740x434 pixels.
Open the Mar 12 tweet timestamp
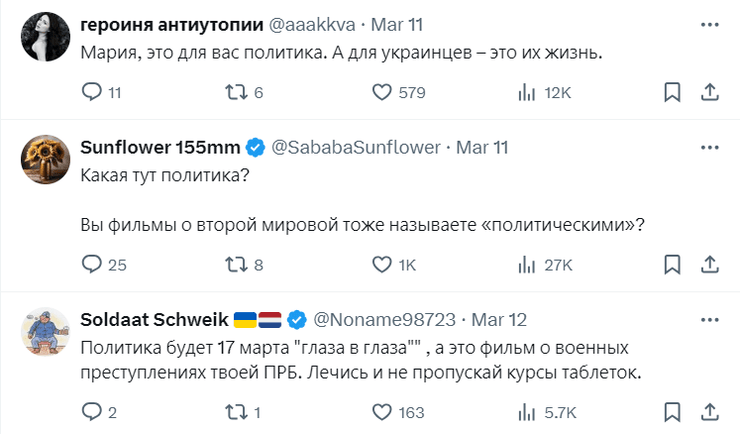[x=496, y=320]
